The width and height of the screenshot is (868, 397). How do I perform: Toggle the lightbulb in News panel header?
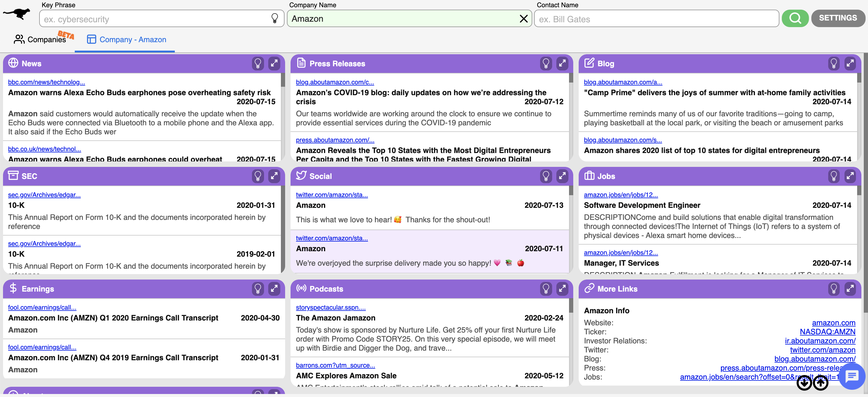coord(258,63)
